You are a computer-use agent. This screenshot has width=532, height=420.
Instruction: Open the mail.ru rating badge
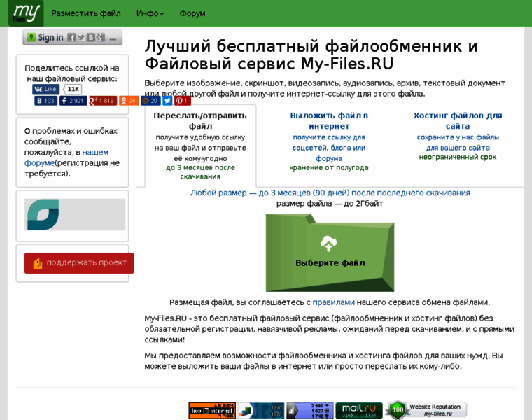359,410
